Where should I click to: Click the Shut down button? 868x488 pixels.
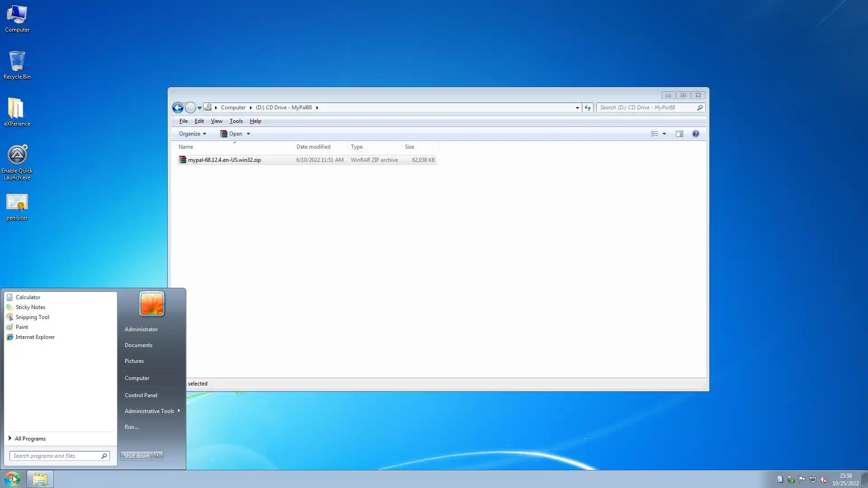(x=137, y=456)
